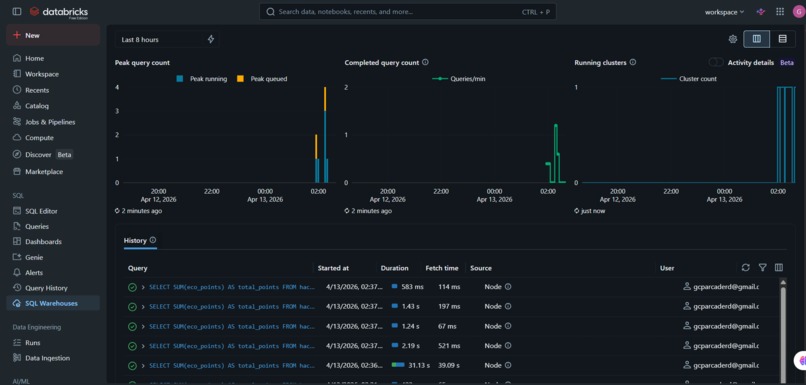Go to Home in the sidebar
Screen dimensions: 806x385
pos(53,58)
